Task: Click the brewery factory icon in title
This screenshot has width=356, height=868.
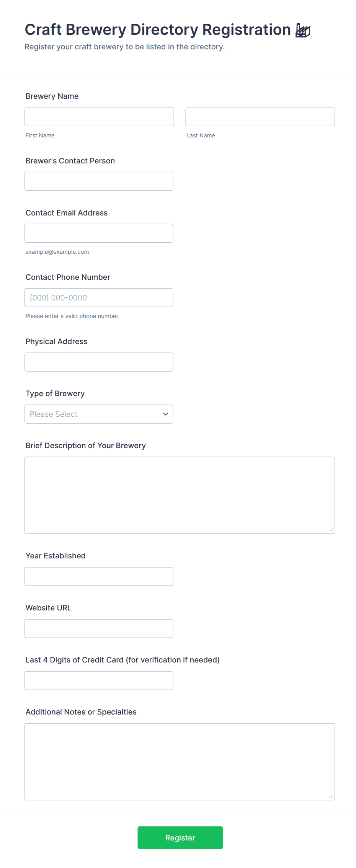Action: click(303, 30)
